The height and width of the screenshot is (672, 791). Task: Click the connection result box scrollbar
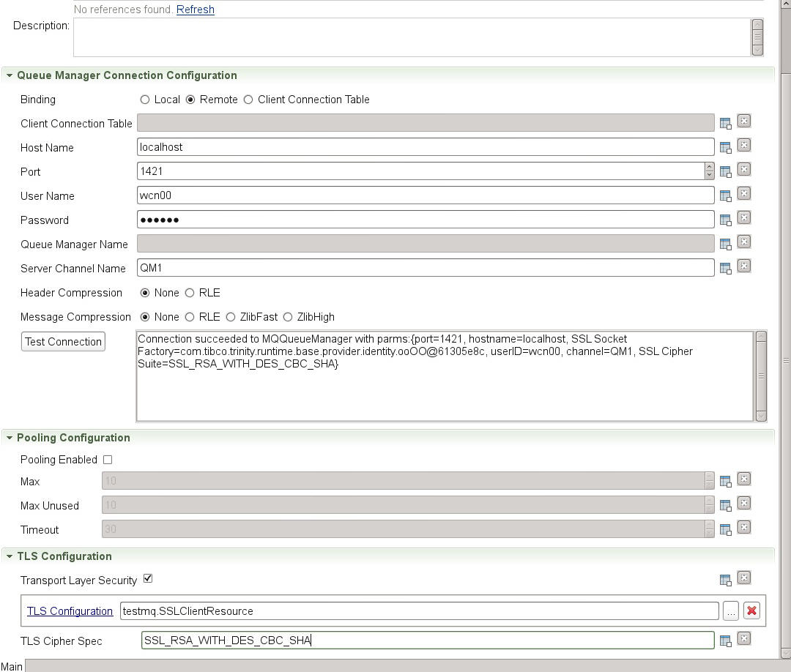coord(760,376)
